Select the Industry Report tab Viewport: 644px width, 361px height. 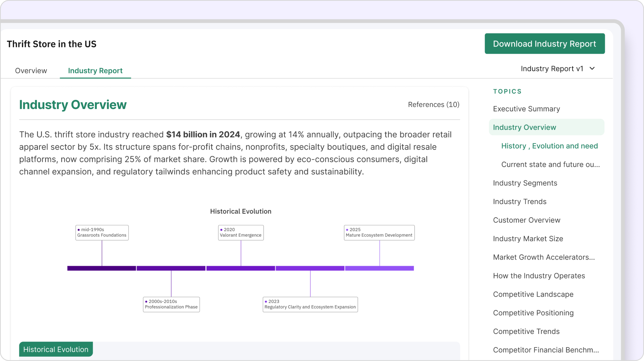click(95, 71)
